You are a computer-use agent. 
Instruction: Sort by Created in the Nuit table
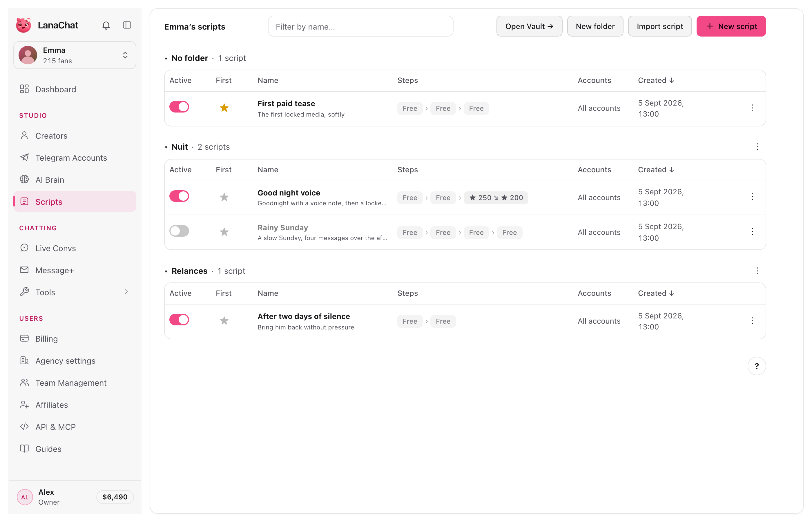coord(656,170)
